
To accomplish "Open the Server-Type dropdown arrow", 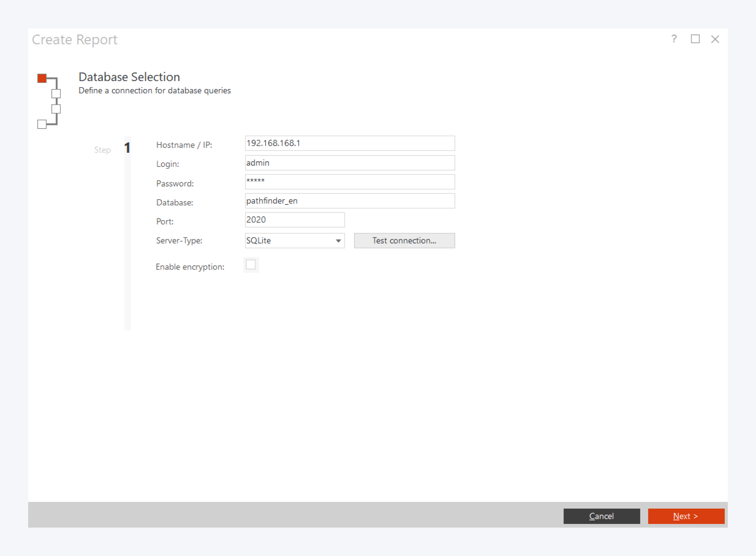I will coord(338,241).
